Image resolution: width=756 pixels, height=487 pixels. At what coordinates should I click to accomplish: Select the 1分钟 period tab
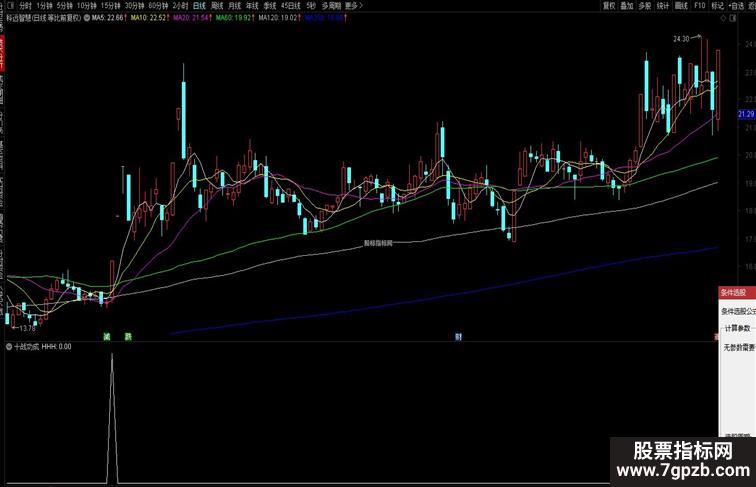tap(44, 6)
